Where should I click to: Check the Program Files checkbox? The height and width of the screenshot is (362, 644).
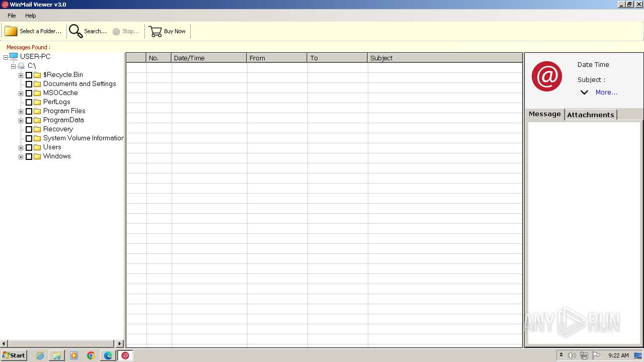pos(29,111)
